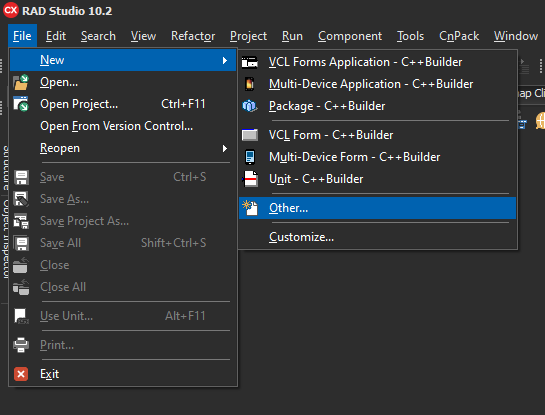Viewport: 545px width, 415px height.
Task: Choose Open... from File menu
Action: pos(123,82)
